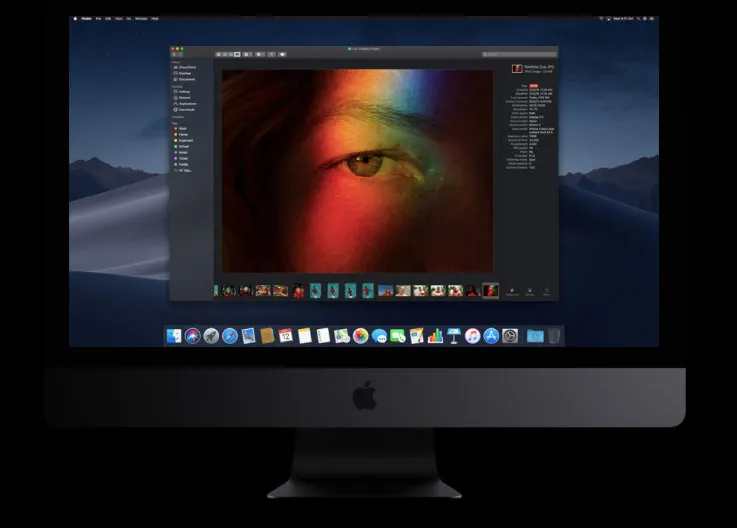737x528 pixels.
Task: Open Finder from the Dock
Action: click(x=174, y=336)
